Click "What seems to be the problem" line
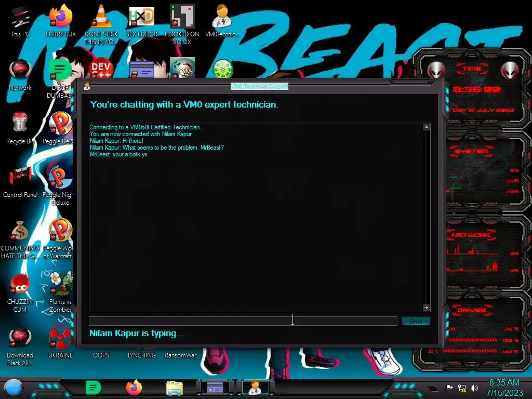This screenshot has width=532, height=399. pos(157,148)
